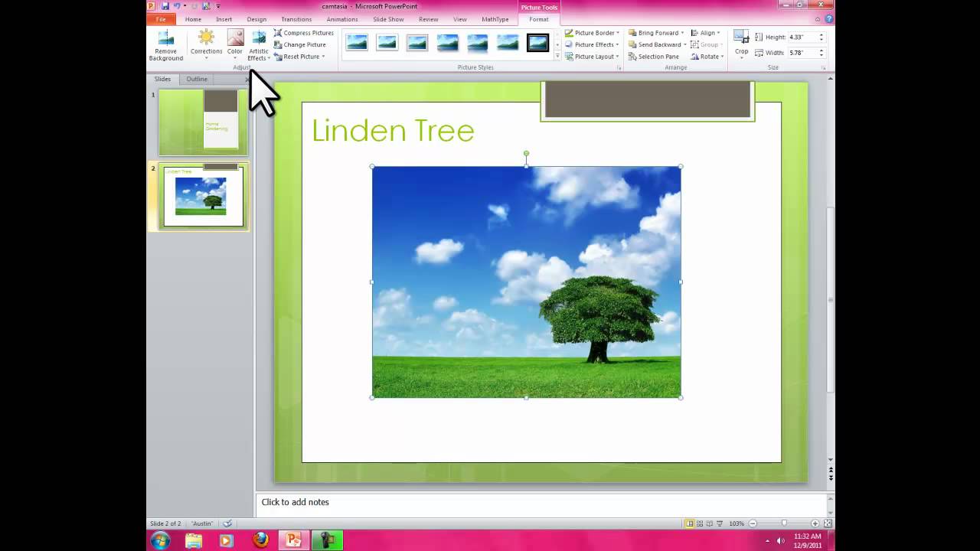Open Artistic Effects gallery
This screenshot has height=551, width=980.
pos(259,45)
